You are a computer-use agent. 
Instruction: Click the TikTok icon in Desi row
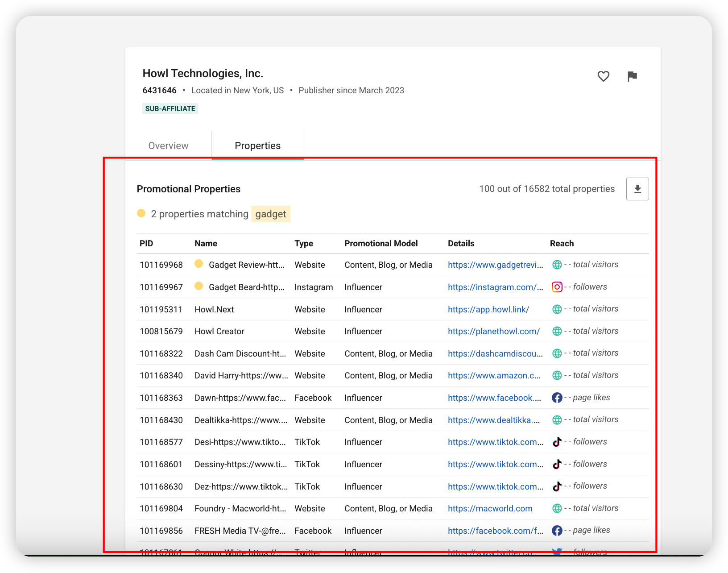coord(557,442)
